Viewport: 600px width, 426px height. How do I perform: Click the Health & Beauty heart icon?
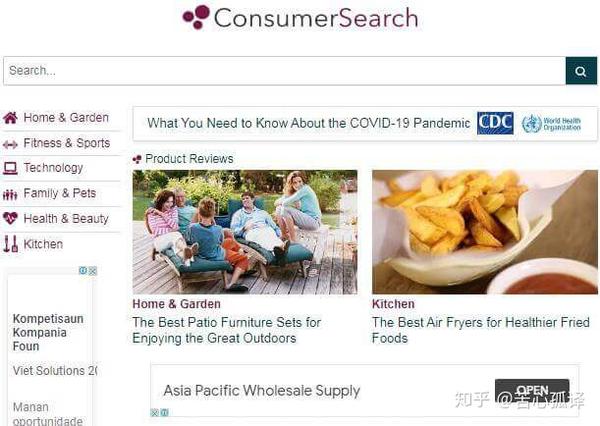(10, 219)
